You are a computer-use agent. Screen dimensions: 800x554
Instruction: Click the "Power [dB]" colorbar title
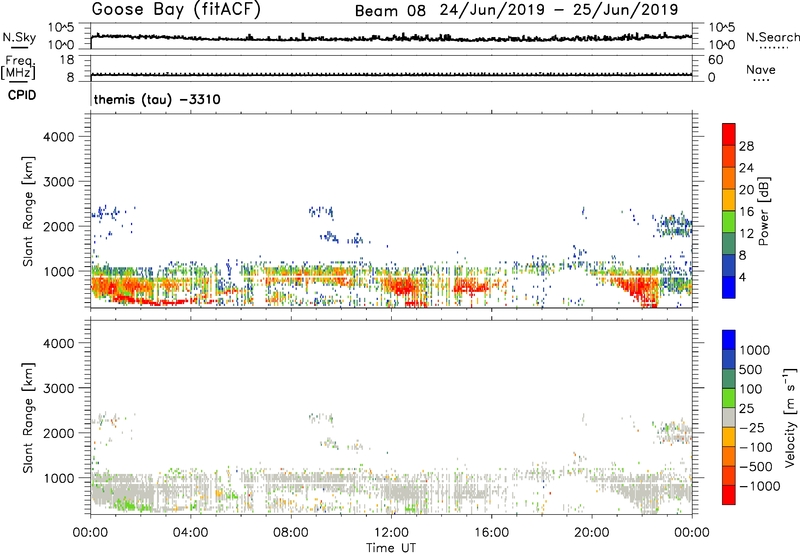763,211
